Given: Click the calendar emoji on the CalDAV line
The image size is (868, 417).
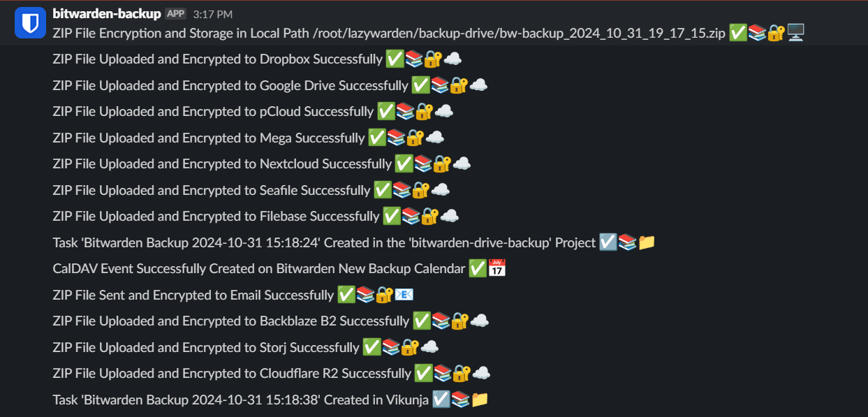Looking at the screenshot, I should coord(496,269).
